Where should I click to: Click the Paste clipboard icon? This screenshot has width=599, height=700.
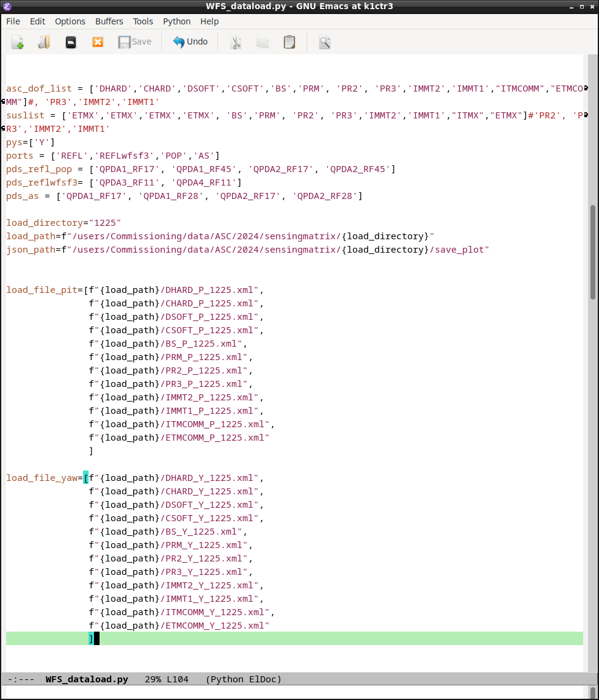[289, 42]
